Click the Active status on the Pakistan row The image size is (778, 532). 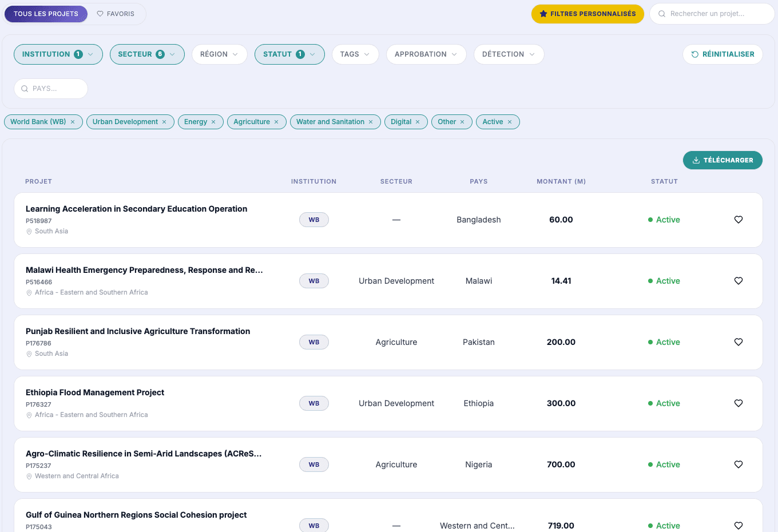click(x=664, y=342)
